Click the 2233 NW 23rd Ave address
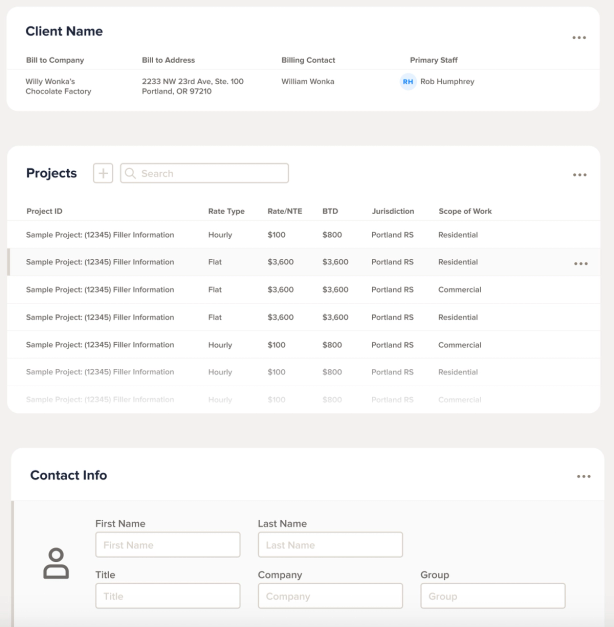The width and height of the screenshot is (614, 627). [x=193, y=86]
